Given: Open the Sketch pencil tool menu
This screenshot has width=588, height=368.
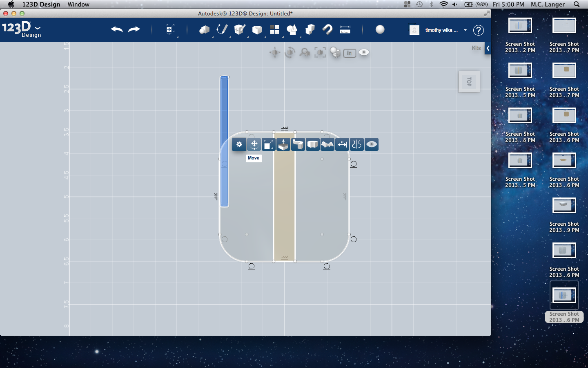Looking at the screenshot, I should point(222,29).
